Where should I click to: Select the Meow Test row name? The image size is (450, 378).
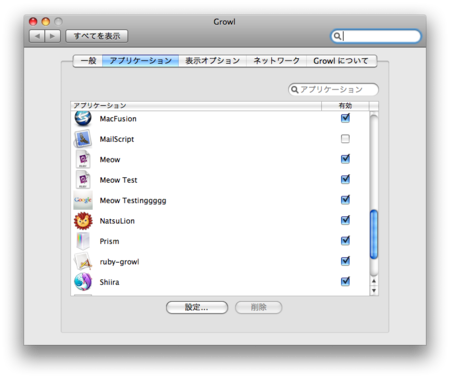click(118, 180)
